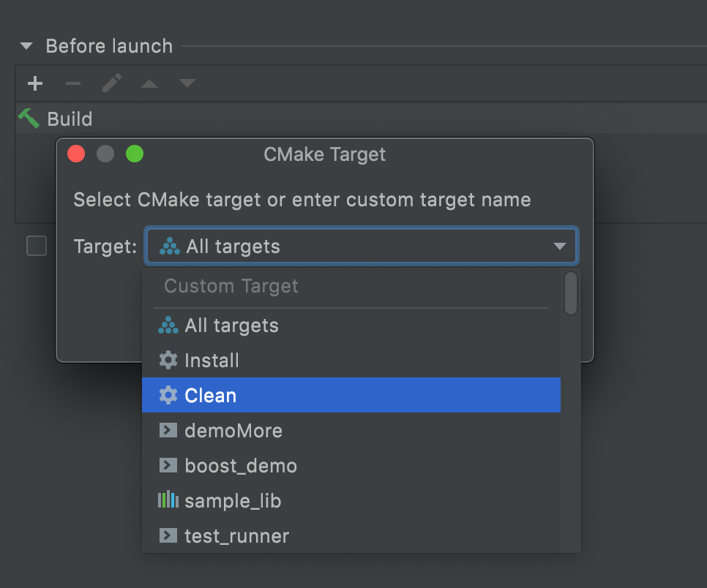Click the bar-chart icon next to sample_lib

pyautogui.click(x=168, y=500)
